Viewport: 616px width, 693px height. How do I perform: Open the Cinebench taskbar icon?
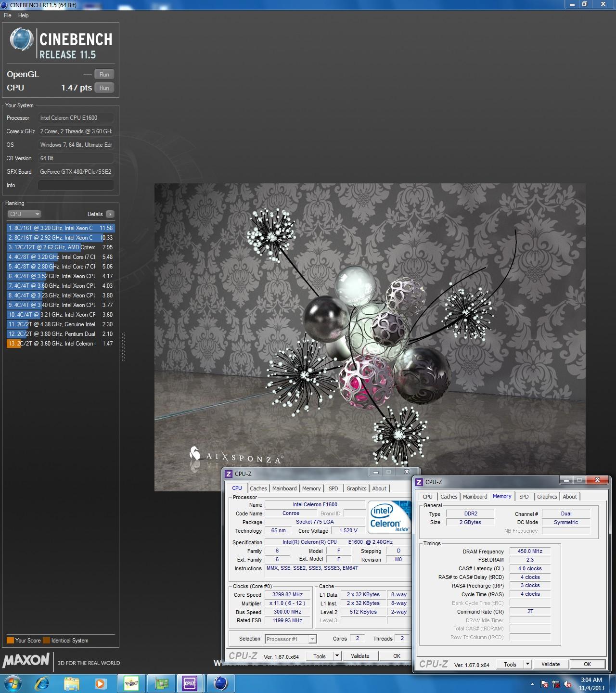pyautogui.click(x=220, y=683)
